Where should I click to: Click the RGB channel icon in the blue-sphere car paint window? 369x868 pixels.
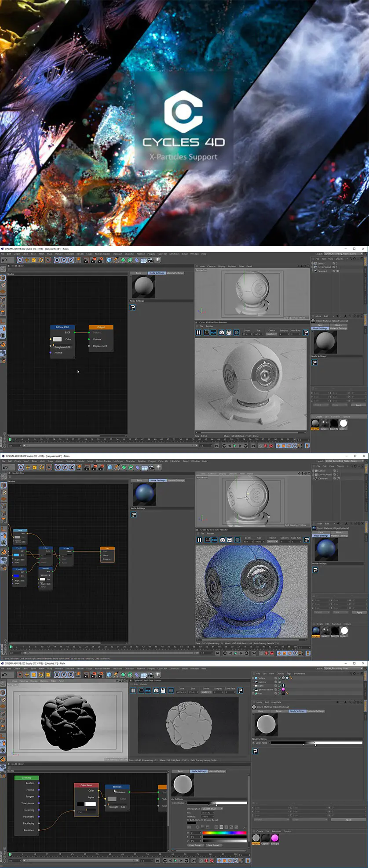click(215, 540)
